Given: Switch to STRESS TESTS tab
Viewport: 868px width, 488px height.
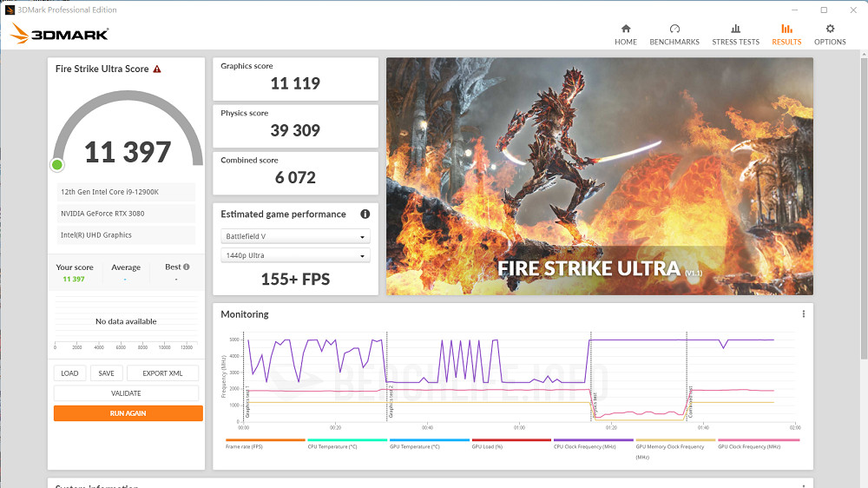Looking at the screenshot, I should 736,35.
